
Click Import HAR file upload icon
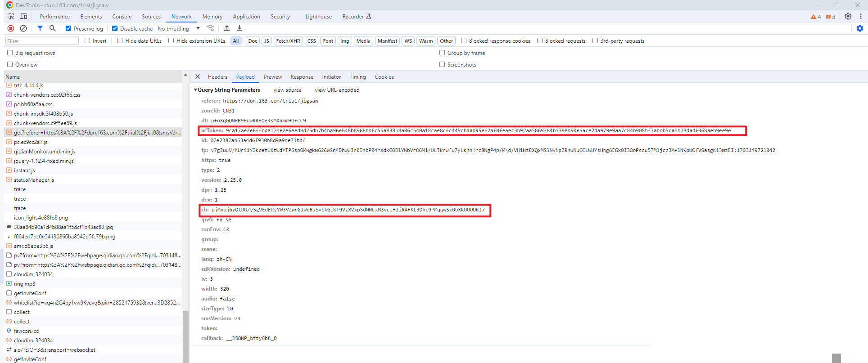tap(227, 28)
